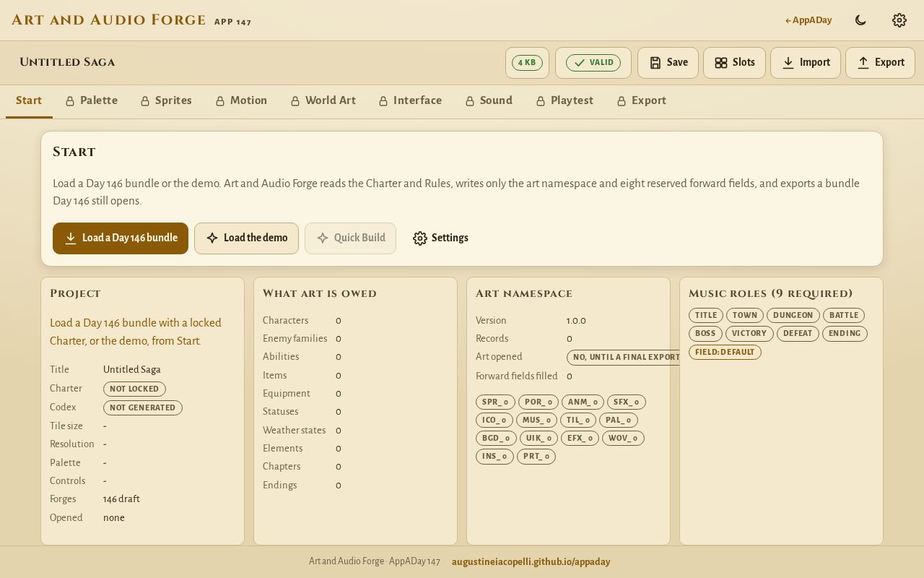This screenshot has width=924, height=578.
Task: Click the Untitled Saga project title
Action: (67, 63)
